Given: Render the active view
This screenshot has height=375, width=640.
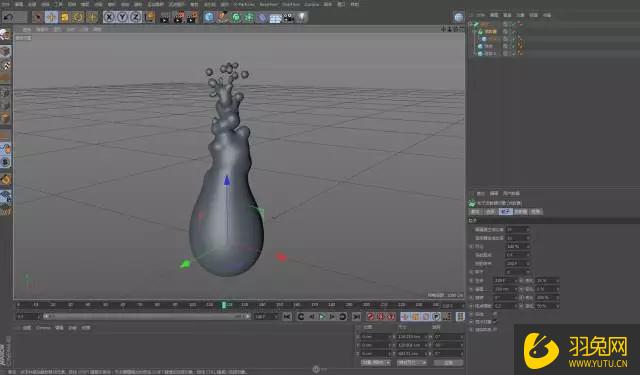Looking at the screenshot, I should click(165, 17).
